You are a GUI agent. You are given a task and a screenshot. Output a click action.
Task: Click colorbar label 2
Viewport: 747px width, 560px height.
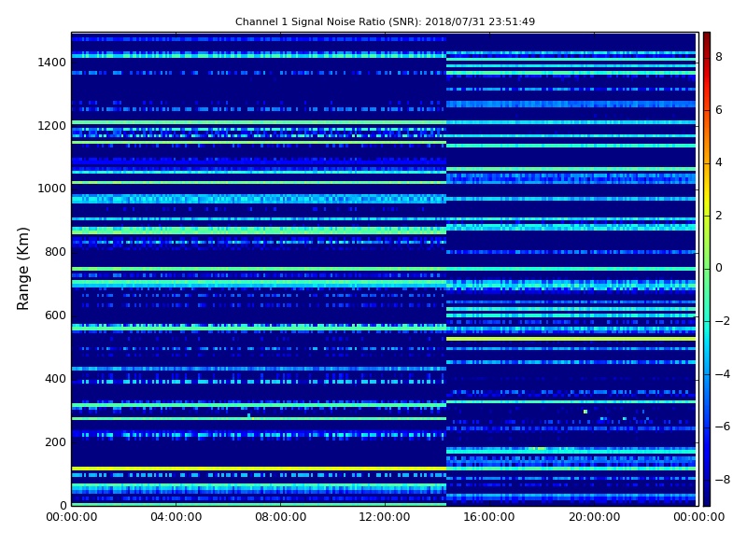tap(719, 216)
